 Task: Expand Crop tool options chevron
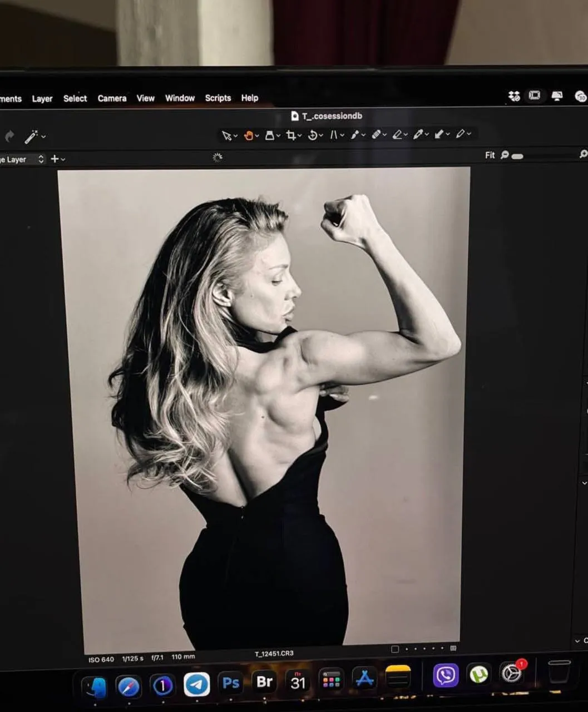click(300, 136)
